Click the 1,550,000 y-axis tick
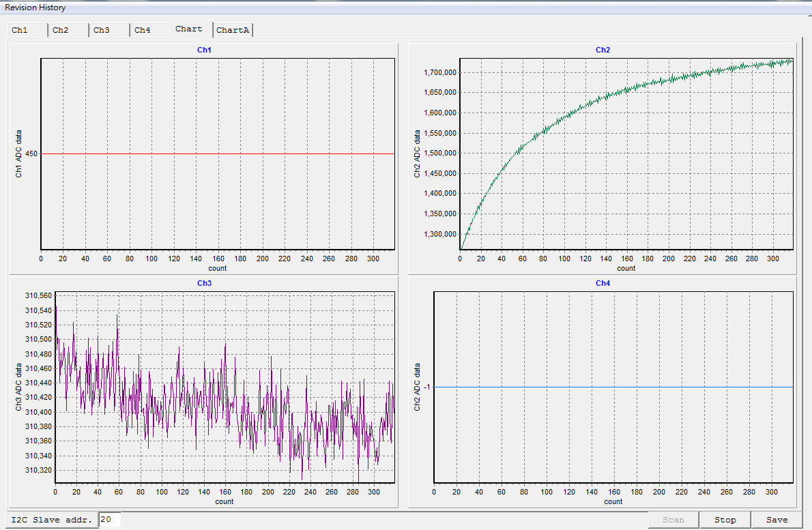The height and width of the screenshot is (530, 812). pyautogui.click(x=440, y=133)
